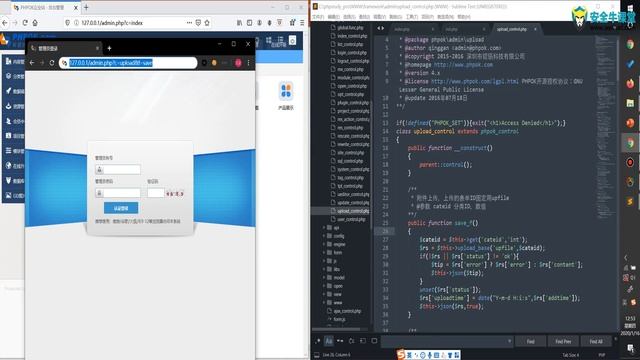The height and width of the screenshot is (360, 640).
Task: Open Firefox page actions three-dot menu
Action: click(189, 23)
